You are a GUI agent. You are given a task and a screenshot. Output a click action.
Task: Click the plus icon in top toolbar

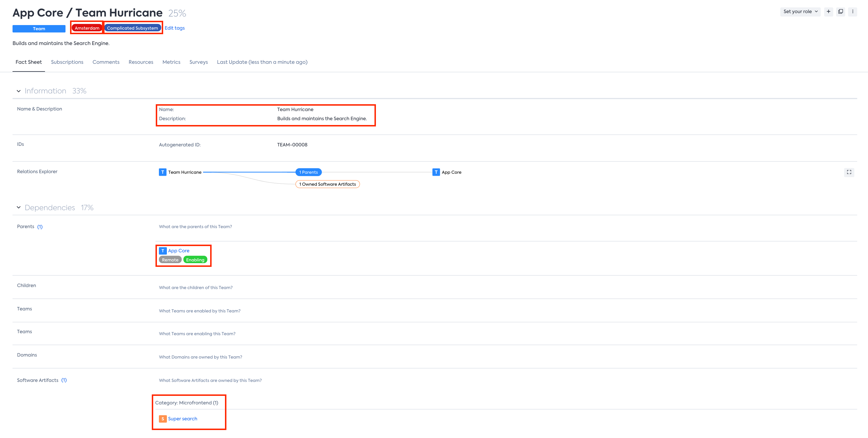click(828, 11)
